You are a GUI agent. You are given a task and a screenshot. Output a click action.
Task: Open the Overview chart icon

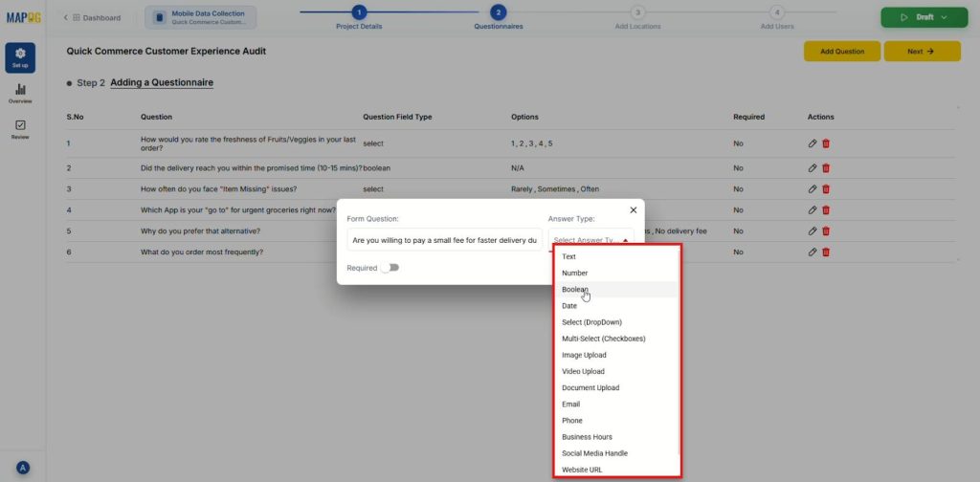20,93
